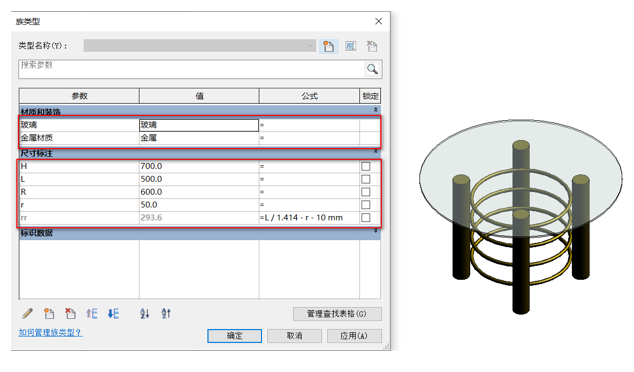Open the 如何管理族类型? help link
This screenshot has height=372, width=634.
point(50,333)
